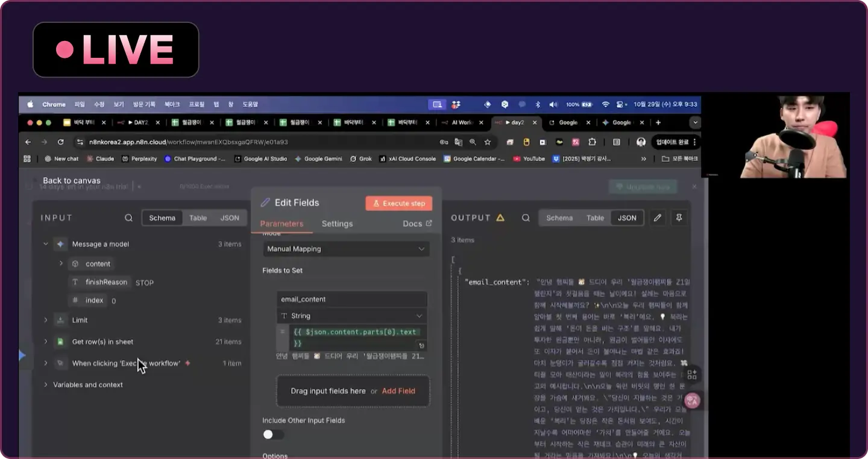Bookmark page with the star icon
The height and width of the screenshot is (459, 868).
click(x=488, y=142)
